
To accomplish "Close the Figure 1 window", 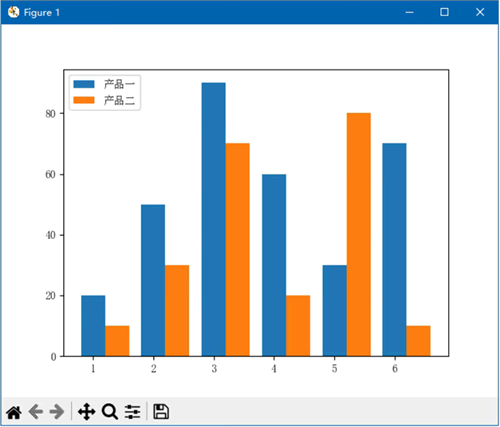I will pos(480,12).
